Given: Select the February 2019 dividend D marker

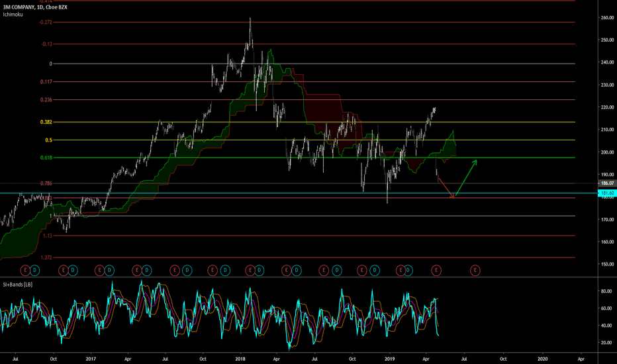Looking at the screenshot, I should [x=408, y=270].
